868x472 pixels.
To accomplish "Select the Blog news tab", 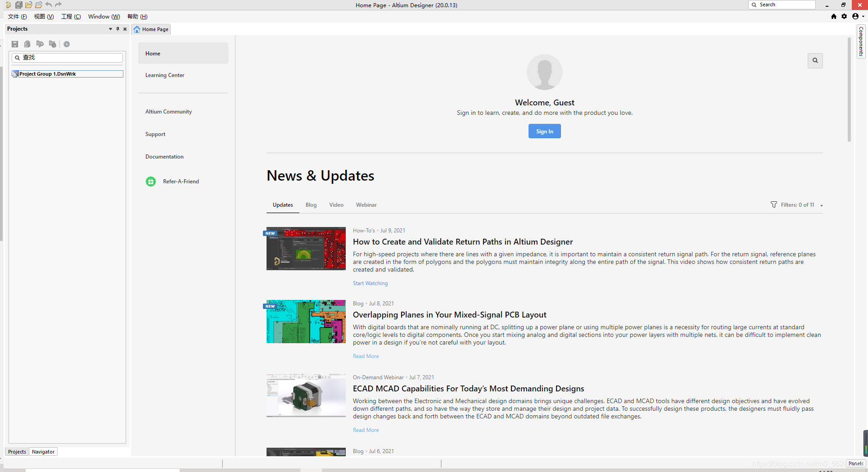I will 311,205.
